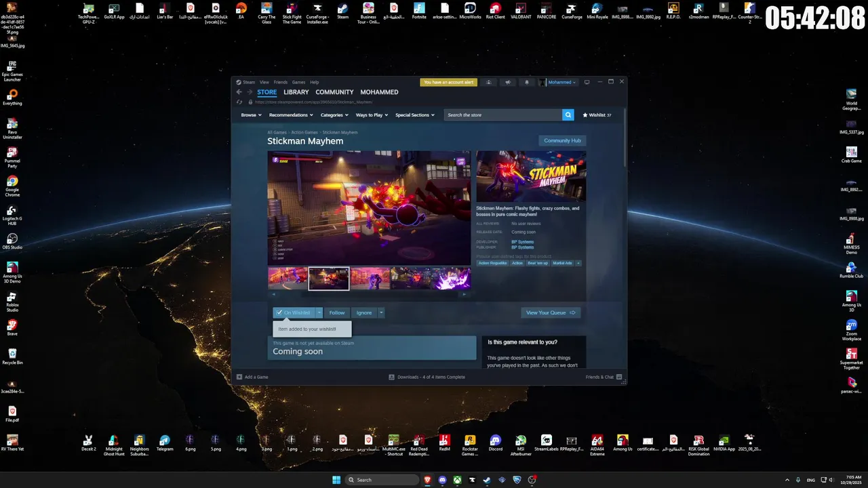The width and height of the screenshot is (868, 488).
Task: Open Recommendations dropdown menu
Action: pyautogui.click(x=292, y=115)
